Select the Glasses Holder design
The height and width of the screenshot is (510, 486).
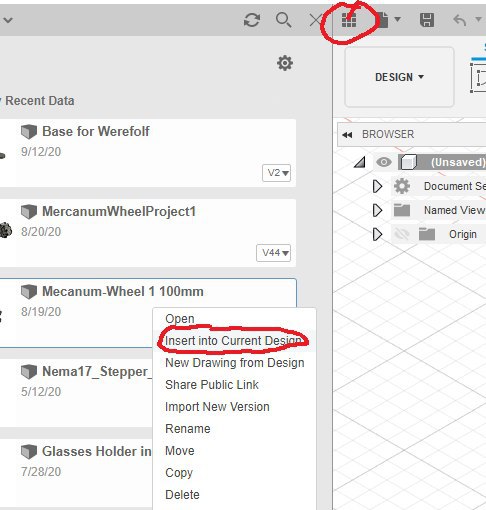point(76,473)
